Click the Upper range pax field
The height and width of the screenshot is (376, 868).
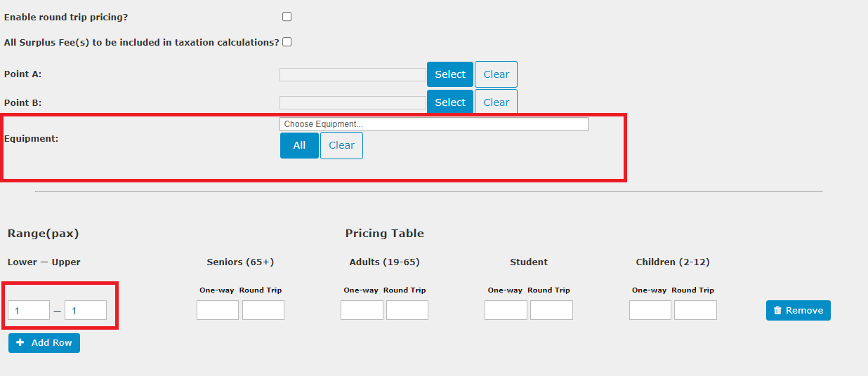(x=86, y=310)
